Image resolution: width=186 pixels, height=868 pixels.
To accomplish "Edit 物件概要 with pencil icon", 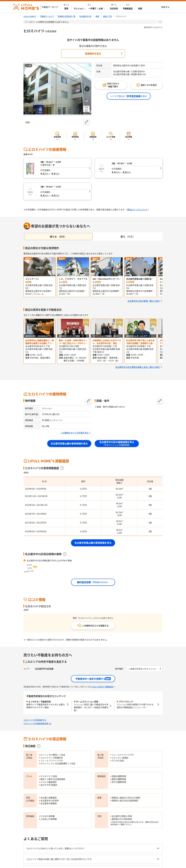I will point(89,401).
